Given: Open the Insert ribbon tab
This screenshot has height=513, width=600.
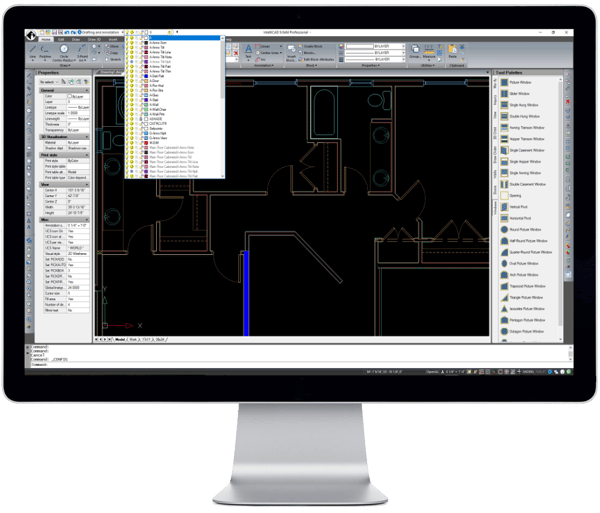Looking at the screenshot, I should click(x=113, y=39).
